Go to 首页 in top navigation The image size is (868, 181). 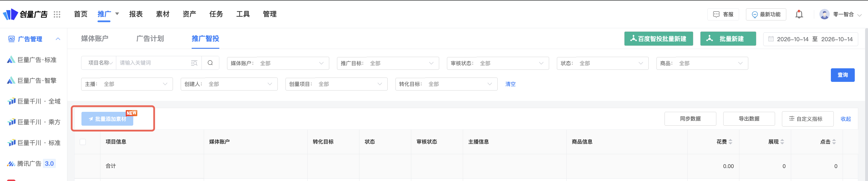pos(81,14)
